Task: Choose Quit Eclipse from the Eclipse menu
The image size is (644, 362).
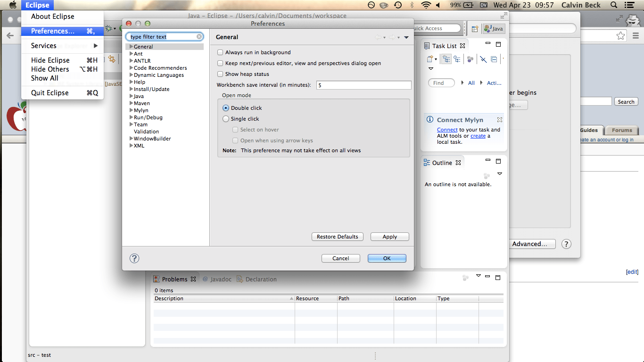Action: [x=50, y=92]
